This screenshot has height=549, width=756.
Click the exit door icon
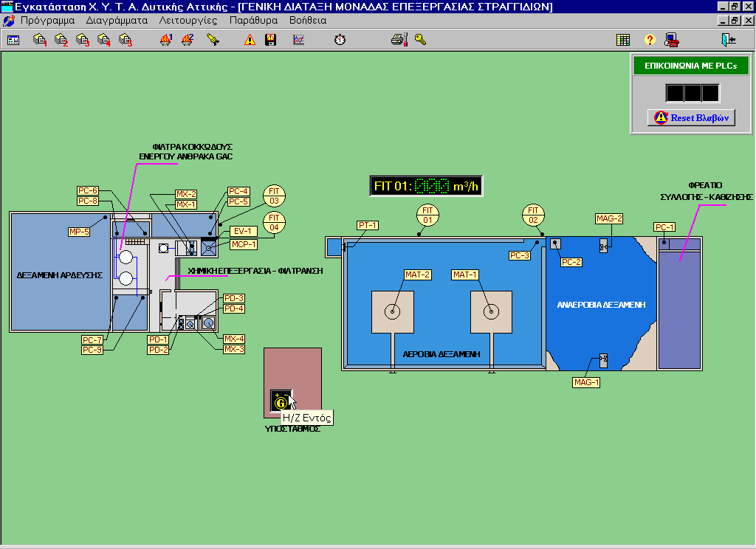click(729, 40)
